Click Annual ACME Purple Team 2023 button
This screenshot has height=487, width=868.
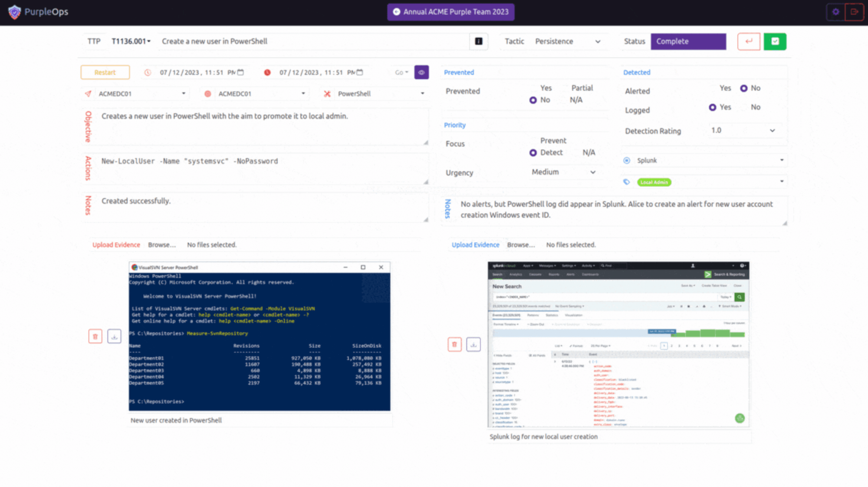pyautogui.click(x=450, y=12)
